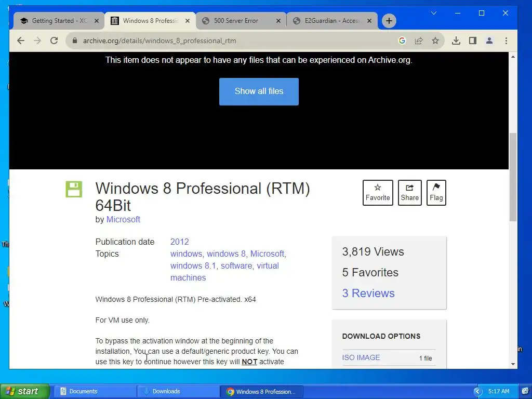
Task: Download via the ISO IMAGE link
Action: tap(361, 357)
